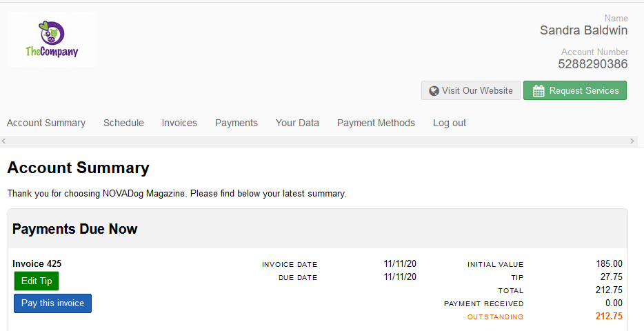This screenshot has height=331, width=644.
Task: Click the right arrow of horizontal scrollbar
Action: coord(632,141)
